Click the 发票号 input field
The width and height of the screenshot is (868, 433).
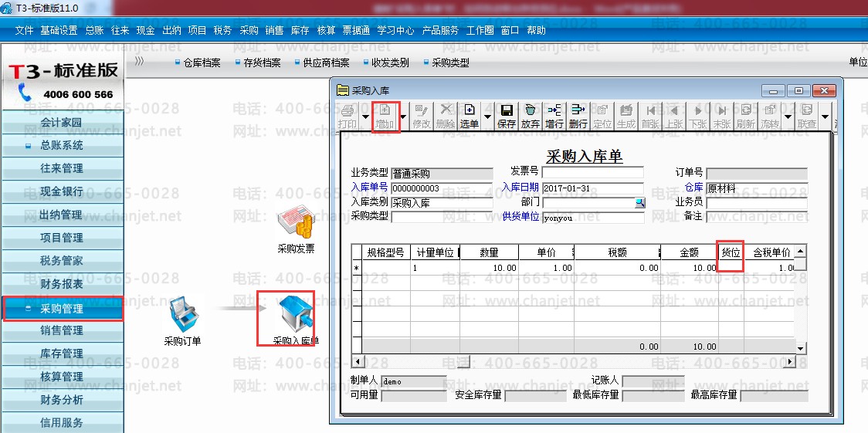tap(593, 173)
